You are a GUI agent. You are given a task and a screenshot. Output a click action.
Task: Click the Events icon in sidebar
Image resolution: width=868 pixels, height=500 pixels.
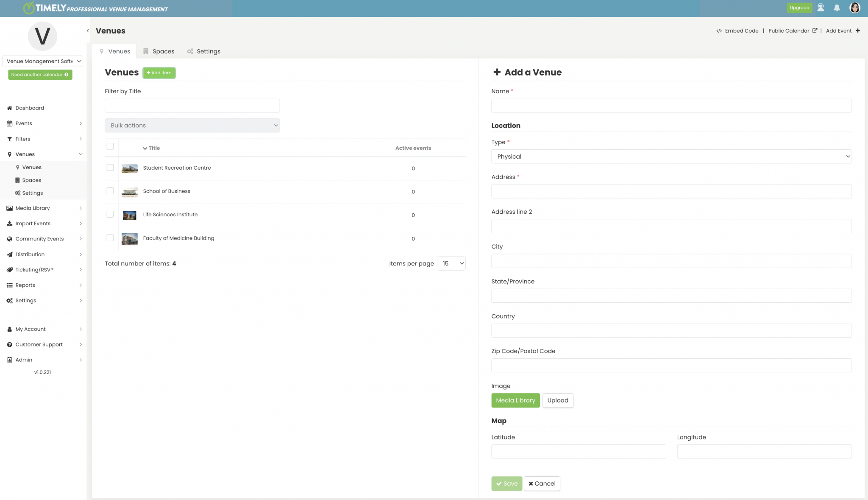(x=10, y=123)
